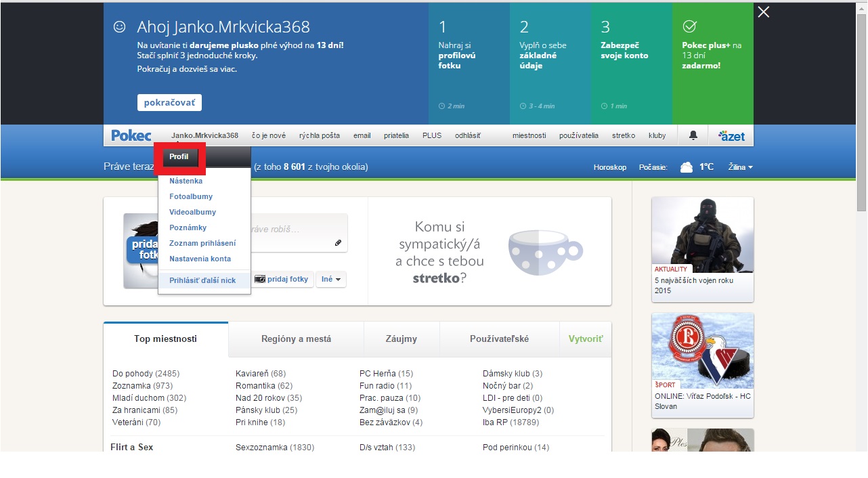
Task: Open step 1 profile photo upload tile
Action: pos(469,64)
